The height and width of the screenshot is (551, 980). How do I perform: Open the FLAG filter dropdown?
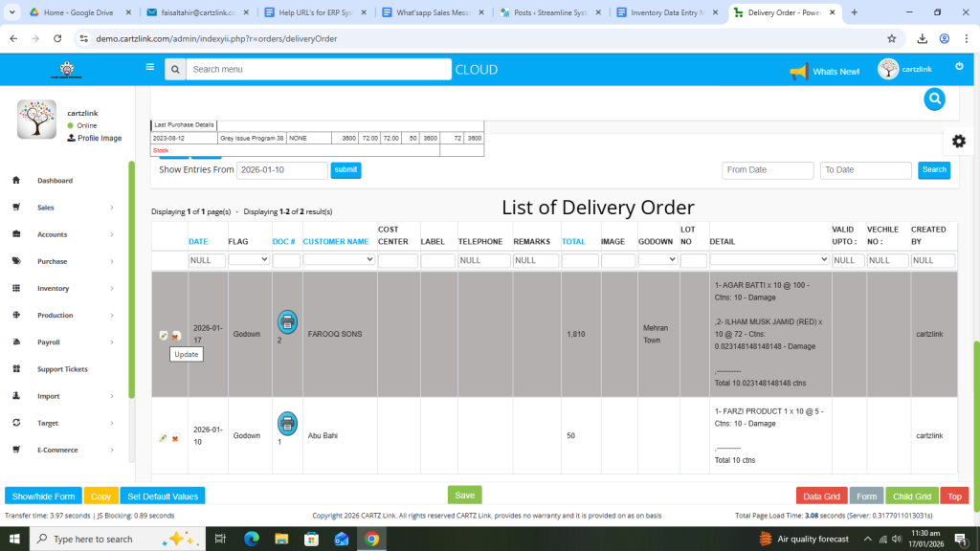249,259
